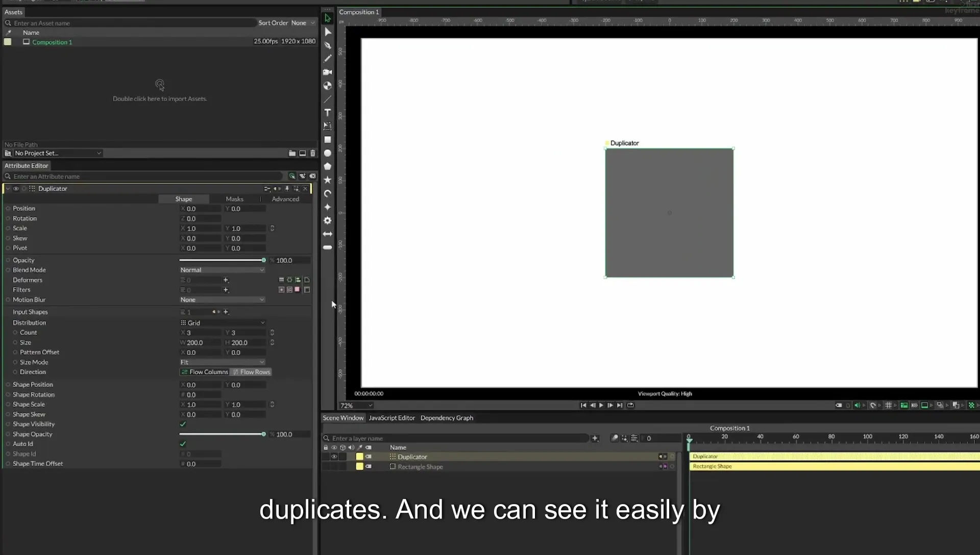Add a new layer with plus icon
This screenshot has width=980, height=555.
[595, 438]
